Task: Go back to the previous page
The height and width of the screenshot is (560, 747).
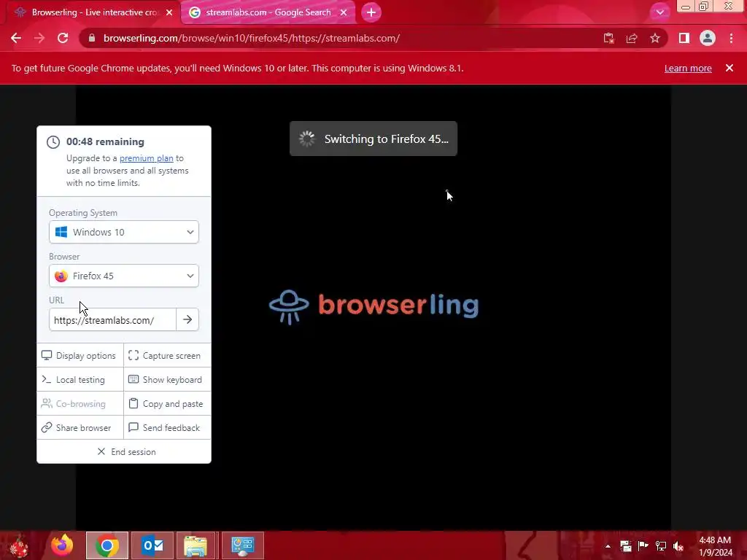Action: pyautogui.click(x=16, y=38)
